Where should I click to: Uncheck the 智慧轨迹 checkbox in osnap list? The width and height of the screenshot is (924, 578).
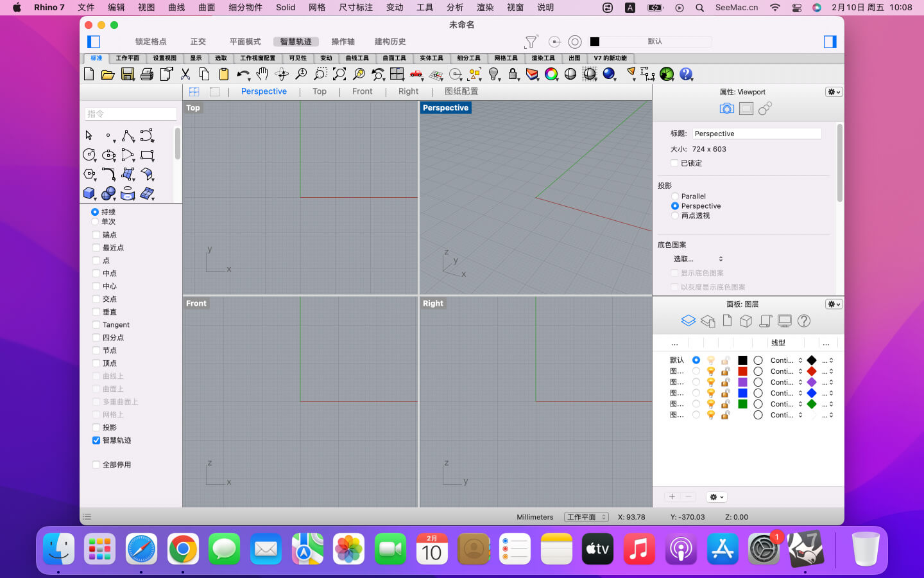coord(96,441)
